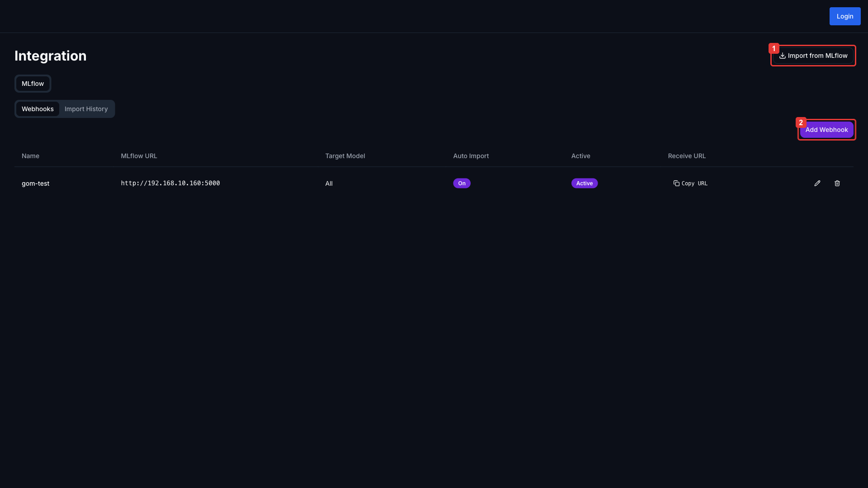Click the All value under Target Model
Screen dimensions: 868x488
click(x=329, y=183)
